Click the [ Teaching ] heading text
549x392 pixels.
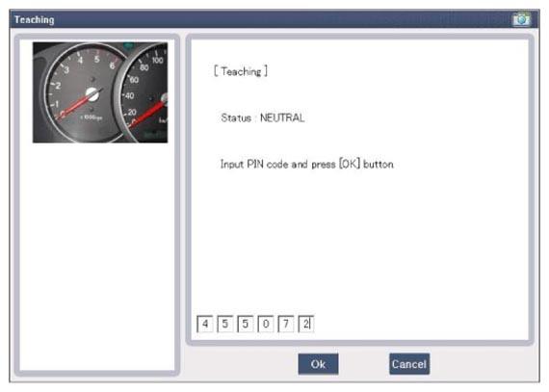tap(241, 71)
